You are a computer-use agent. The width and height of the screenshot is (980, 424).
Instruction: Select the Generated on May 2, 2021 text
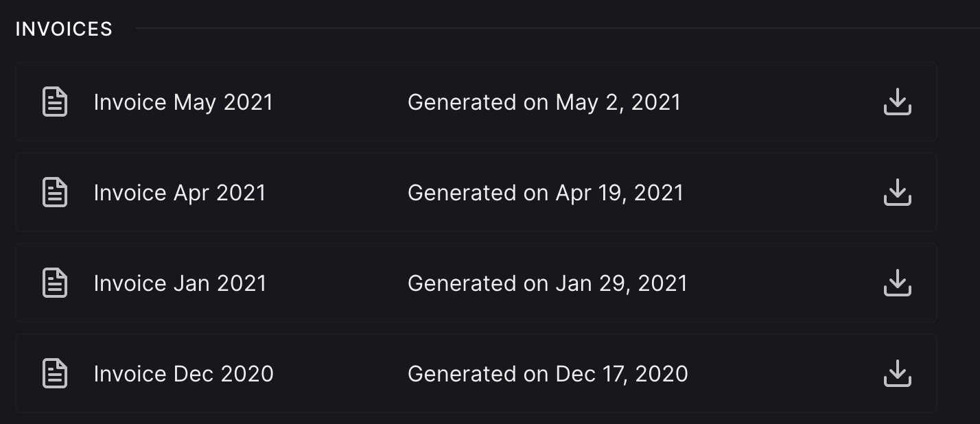point(544,102)
